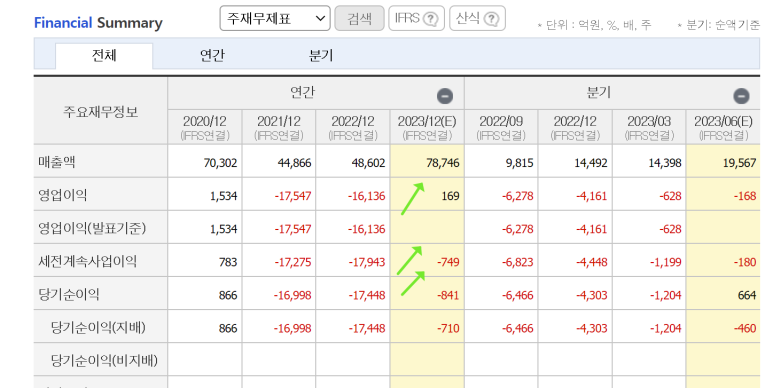Collapse the 분기 column group minus icon
This screenshot has height=388, width=773.
(x=741, y=96)
